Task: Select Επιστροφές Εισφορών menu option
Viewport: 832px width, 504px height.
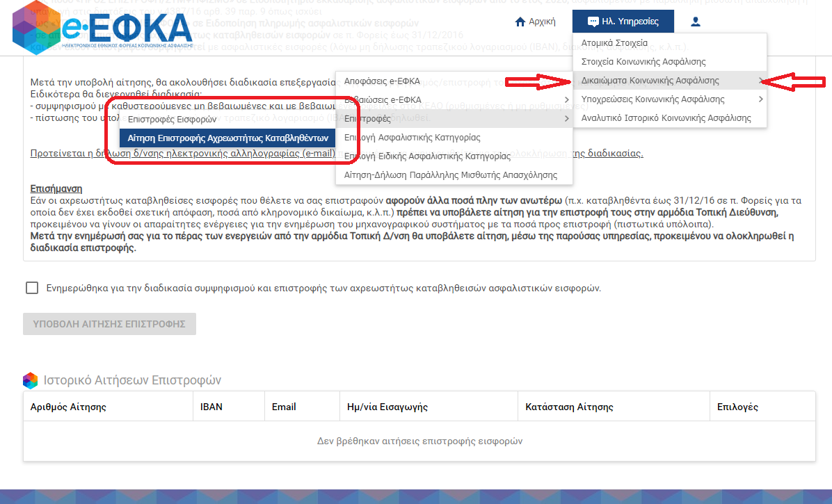Action: point(227,120)
